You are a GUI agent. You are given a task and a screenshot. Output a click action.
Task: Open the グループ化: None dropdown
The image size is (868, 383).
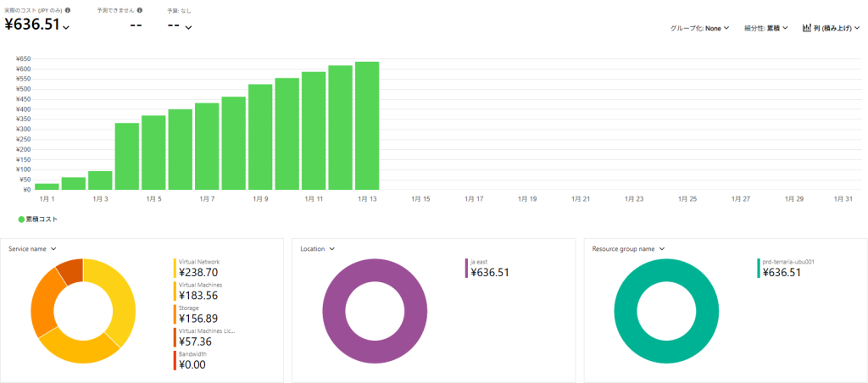tap(699, 28)
